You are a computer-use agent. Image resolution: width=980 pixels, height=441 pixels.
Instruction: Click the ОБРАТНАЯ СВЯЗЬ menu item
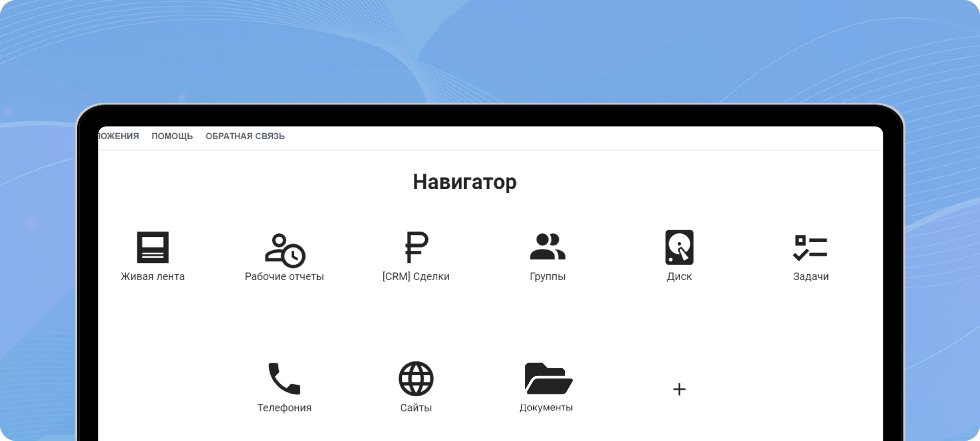click(x=245, y=136)
